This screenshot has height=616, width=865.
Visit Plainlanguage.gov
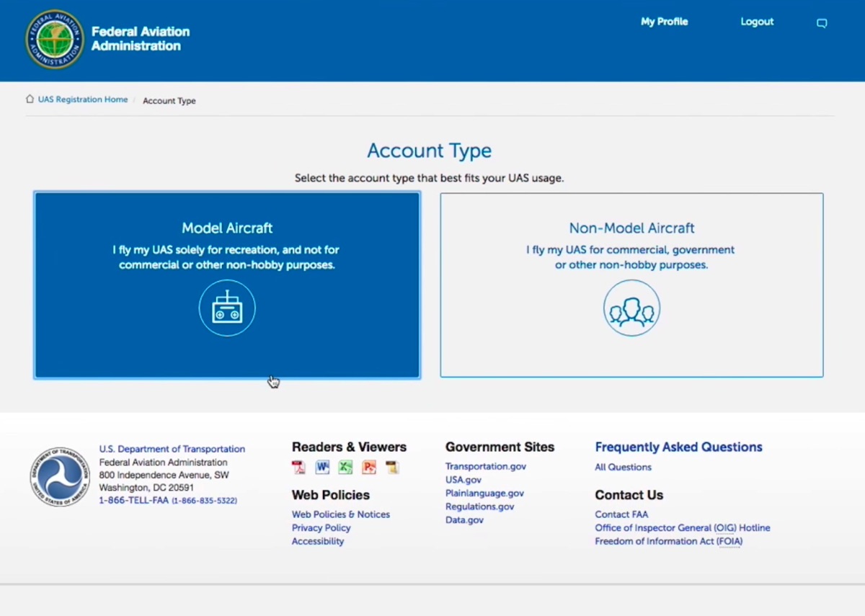[484, 494]
